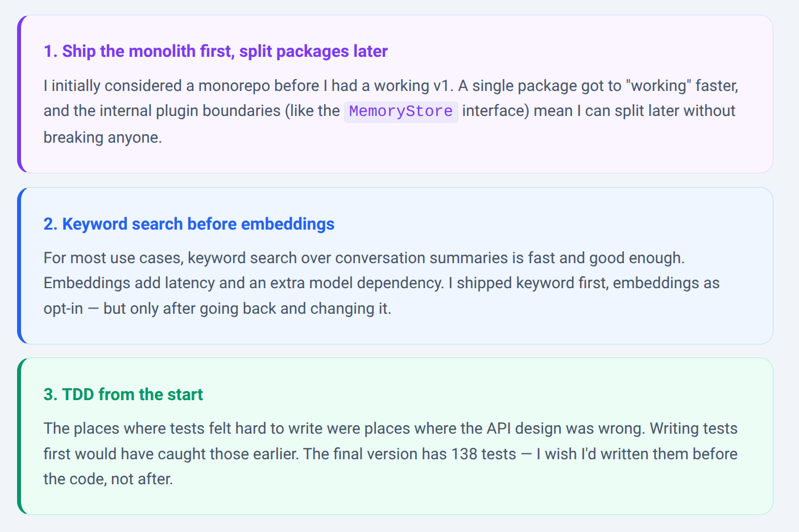Viewport: 799px width, 532px height.
Task: Click the green accent bar of card three
Action: pyautogui.click(x=20, y=436)
